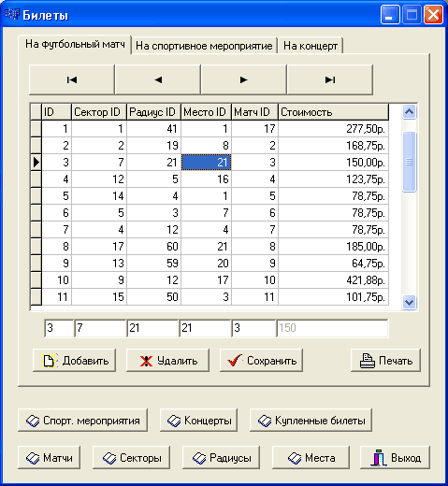
Task: Go to the previous record arrow
Action: point(158,79)
